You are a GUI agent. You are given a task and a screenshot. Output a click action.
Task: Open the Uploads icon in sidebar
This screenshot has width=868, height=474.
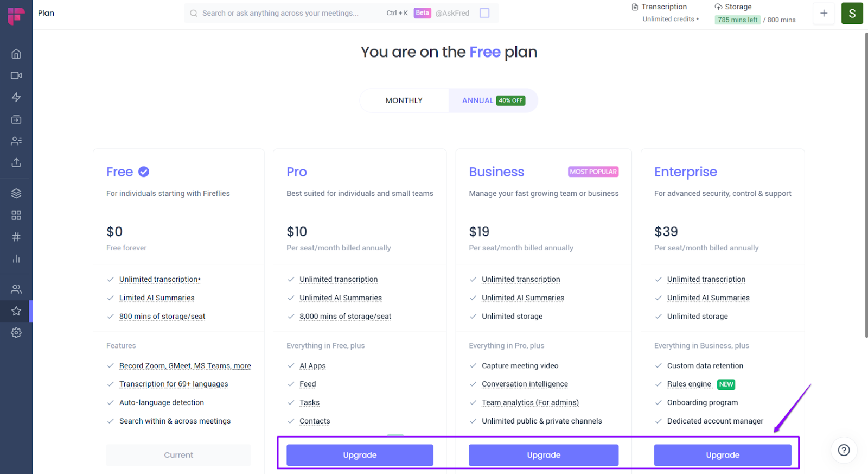click(x=16, y=162)
